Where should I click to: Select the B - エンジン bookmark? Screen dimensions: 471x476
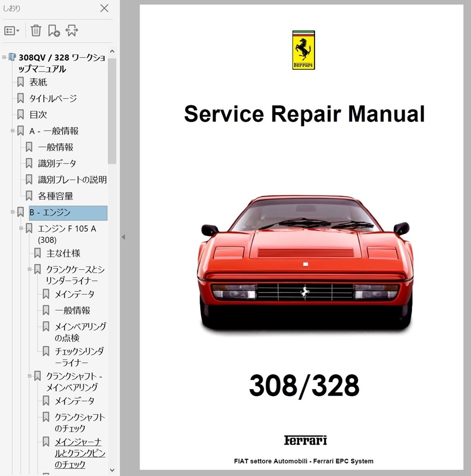coord(68,213)
